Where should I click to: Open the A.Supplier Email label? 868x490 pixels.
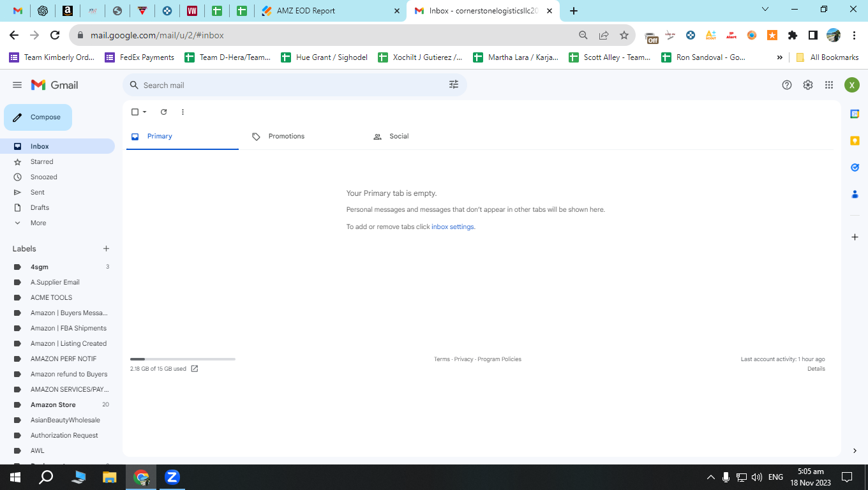[57, 282]
